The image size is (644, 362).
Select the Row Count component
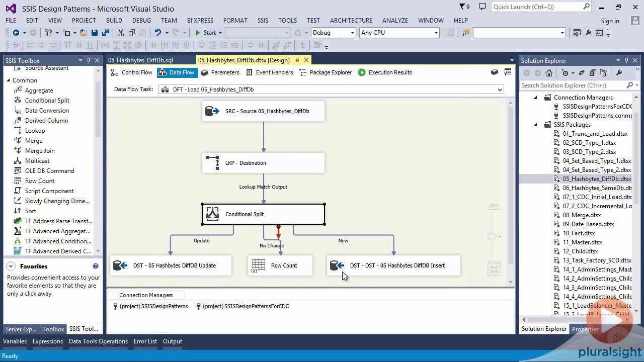pos(280,265)
